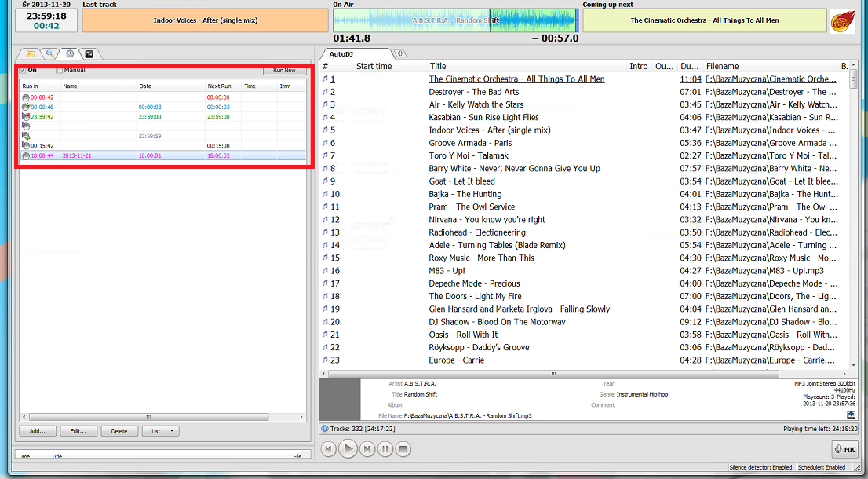
Task: Click the playlist Start time column header
Action: click(x=390, y=66)
